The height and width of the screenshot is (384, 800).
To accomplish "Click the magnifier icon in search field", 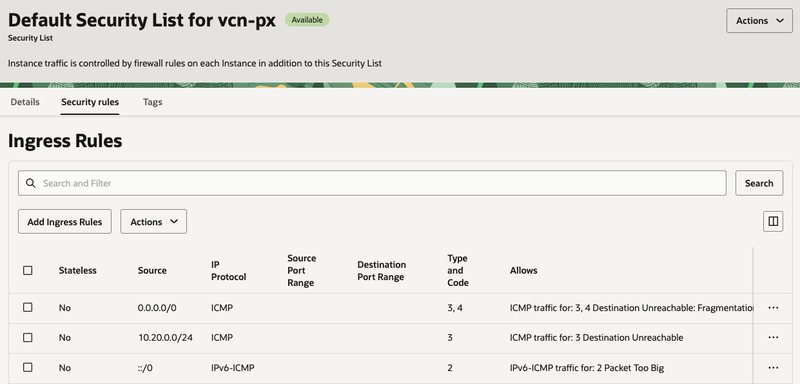I will 31,183.
